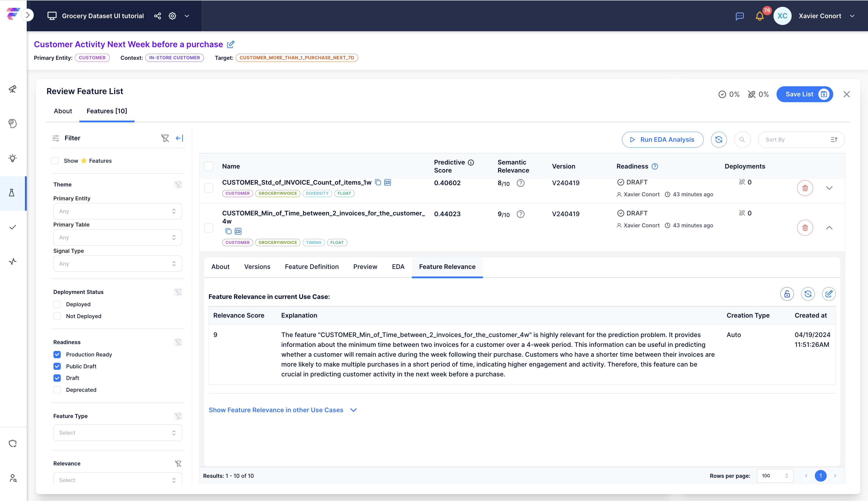This screenshot has width=868, height=501.
Task: Edit the use case title pencil icon
Action: (x=231, y=44)
